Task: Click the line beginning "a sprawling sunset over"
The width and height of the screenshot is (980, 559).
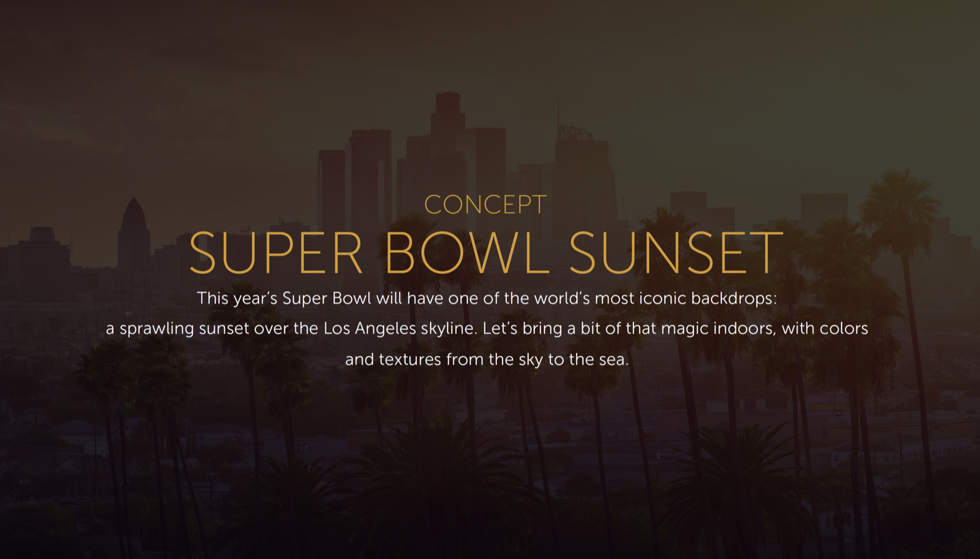Action: click(x=487, y=329)
